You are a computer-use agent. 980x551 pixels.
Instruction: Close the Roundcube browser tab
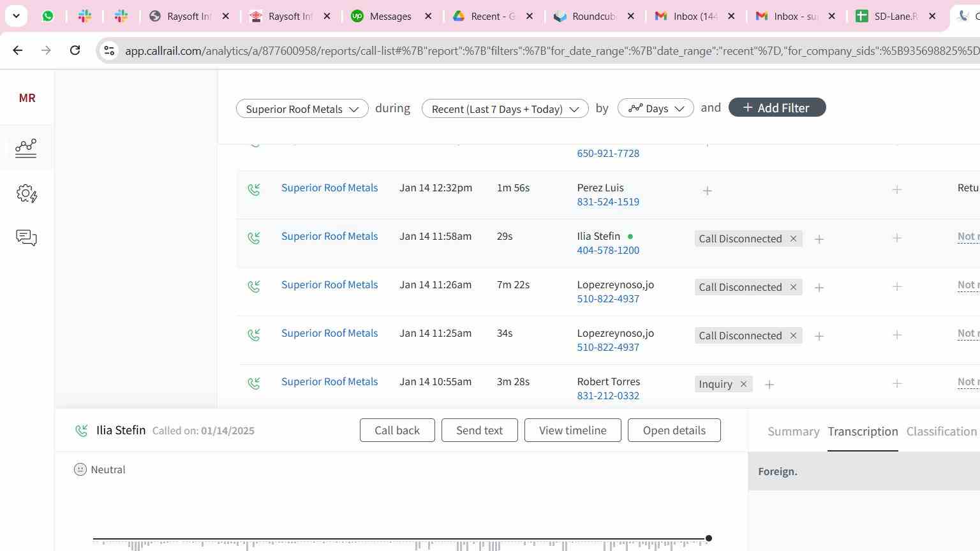[x=631, y=17]
